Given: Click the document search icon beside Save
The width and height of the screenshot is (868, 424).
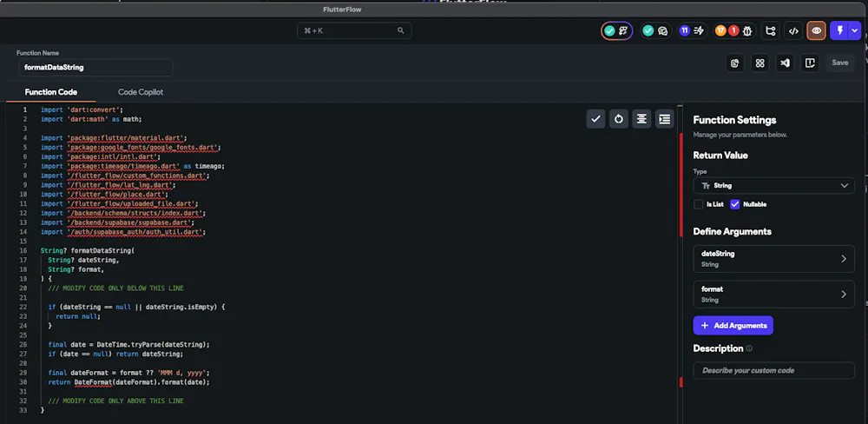Looking at the screenshot, I should pos(735,63).
